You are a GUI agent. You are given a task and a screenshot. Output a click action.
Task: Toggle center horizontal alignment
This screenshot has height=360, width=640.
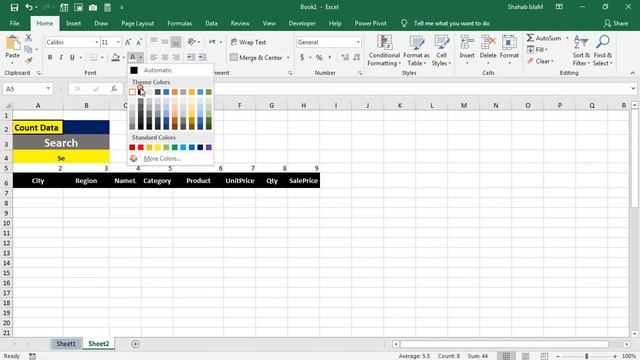click(x=165, y=58)
